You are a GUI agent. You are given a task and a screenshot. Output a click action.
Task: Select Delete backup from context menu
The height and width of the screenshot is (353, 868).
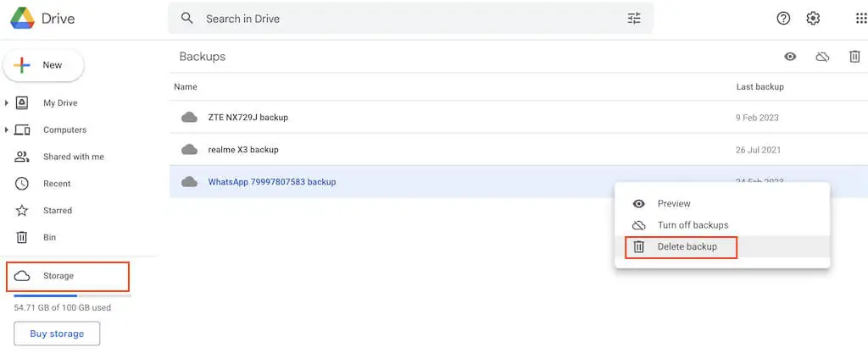(687, 247)
